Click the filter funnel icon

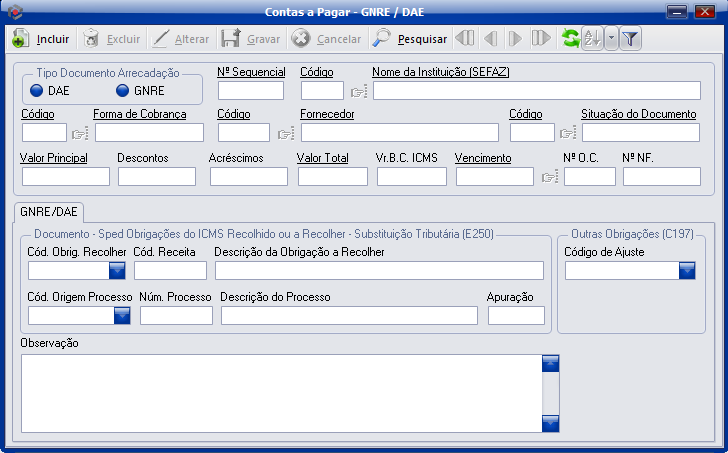coord(631,39)
